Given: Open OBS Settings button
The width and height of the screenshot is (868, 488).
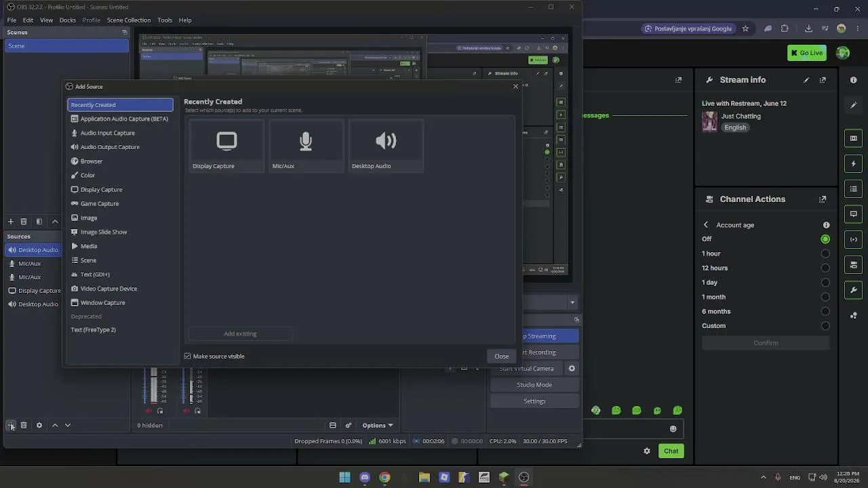Looking at the screenshot, I should coord(534,401).
